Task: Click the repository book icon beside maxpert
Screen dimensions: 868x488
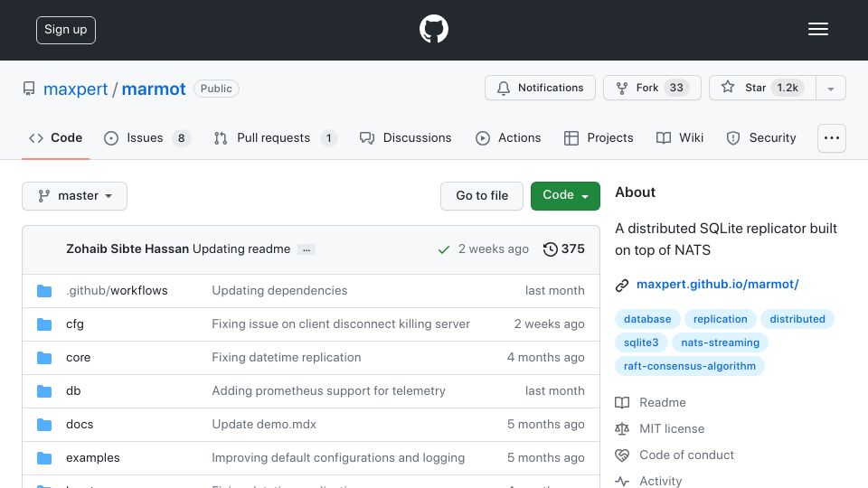Action: coord(29,89)
